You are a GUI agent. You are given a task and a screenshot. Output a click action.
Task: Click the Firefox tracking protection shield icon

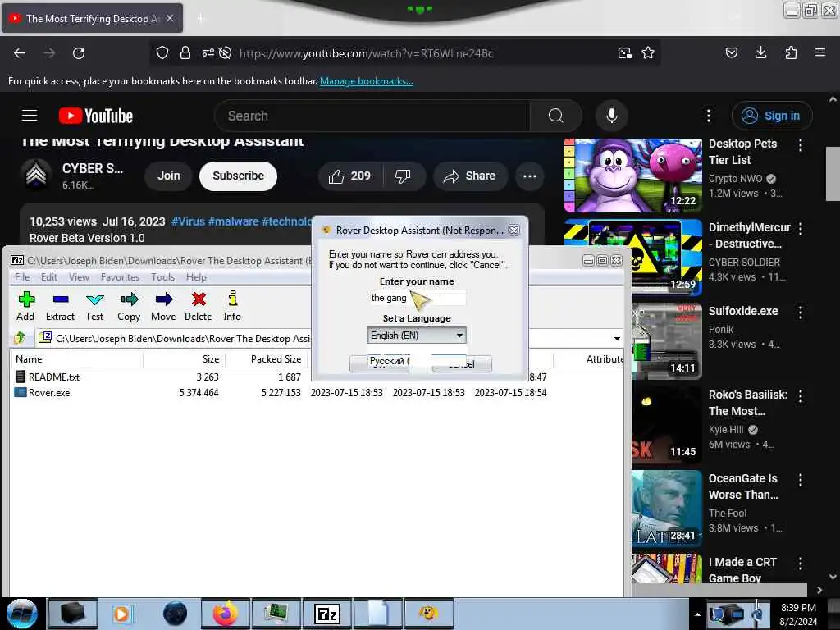click(x=162, y=52)
